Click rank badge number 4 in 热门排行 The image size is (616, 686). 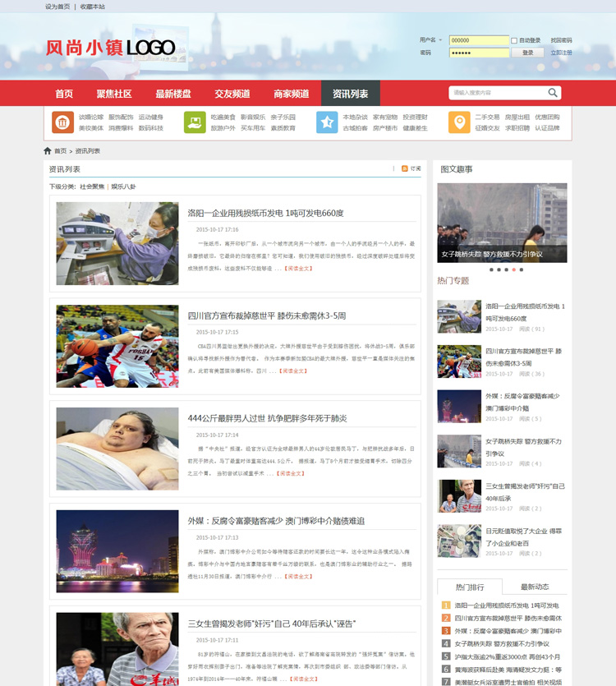click(446, 643)
